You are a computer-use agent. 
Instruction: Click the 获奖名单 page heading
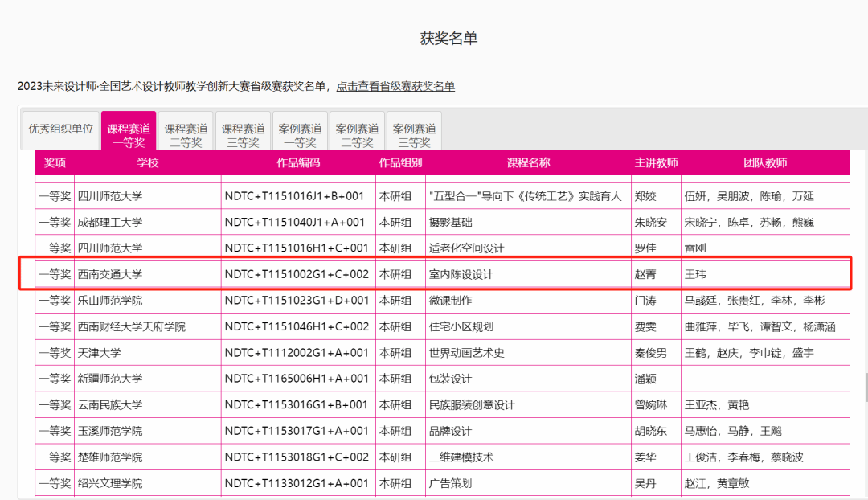pos(449,39)
